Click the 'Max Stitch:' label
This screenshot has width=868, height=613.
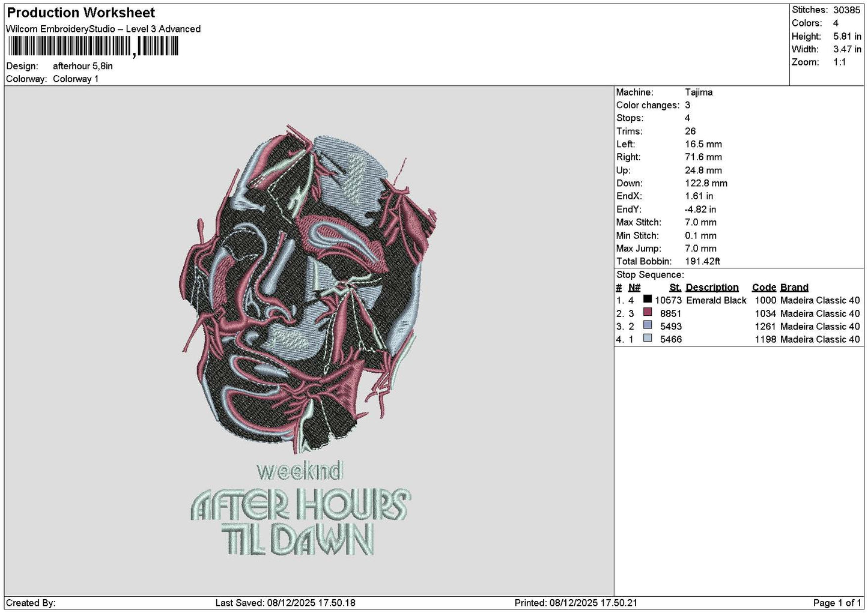pos(639,223)
